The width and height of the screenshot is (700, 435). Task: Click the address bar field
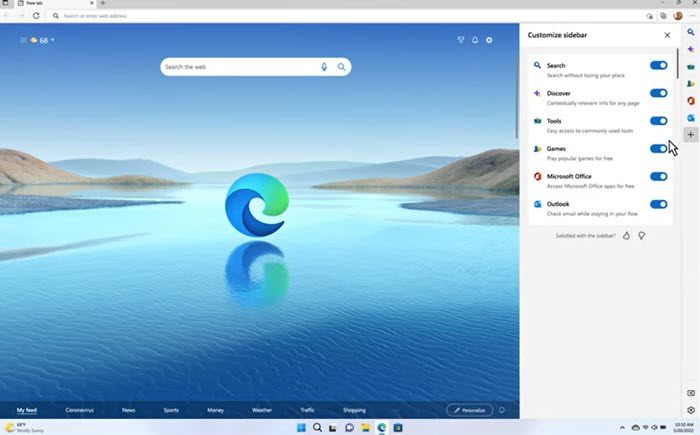tap(348, 16)
